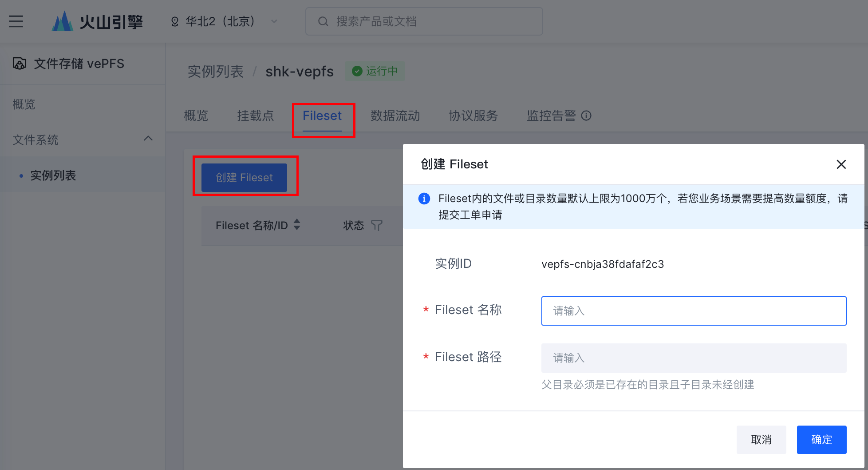Focus the Fileset 名称 input field
The width and height of the screenshot is (868, 470).
694,311
